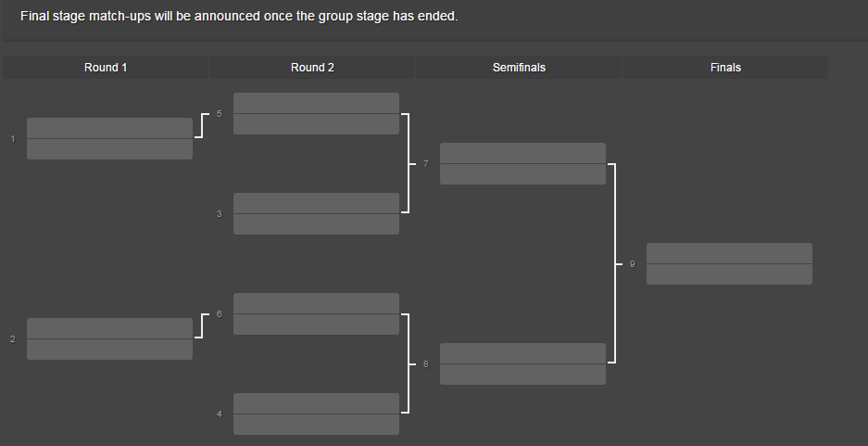Viewport: 868px width, 446px height.
Task: Select the Finals column header
Action: pyautogui.click(x=725, y=67)
